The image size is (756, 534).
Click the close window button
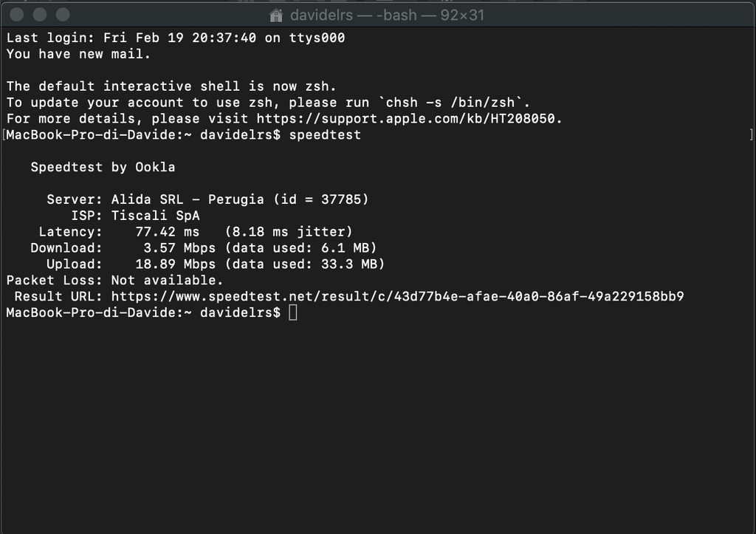coord(17,15)
